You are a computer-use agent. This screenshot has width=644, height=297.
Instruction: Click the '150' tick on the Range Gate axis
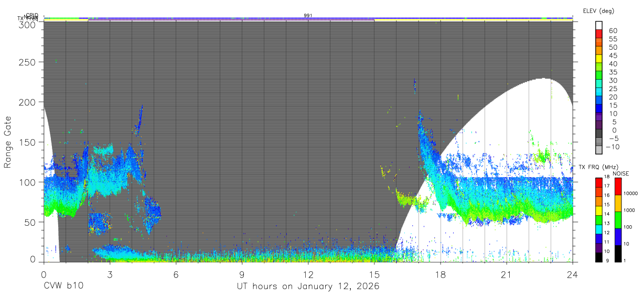tap(28, 142)
